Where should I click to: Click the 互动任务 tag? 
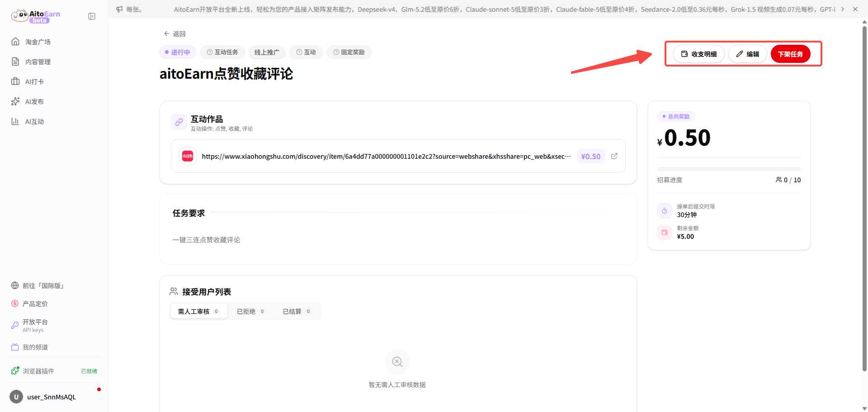[222, 52]
